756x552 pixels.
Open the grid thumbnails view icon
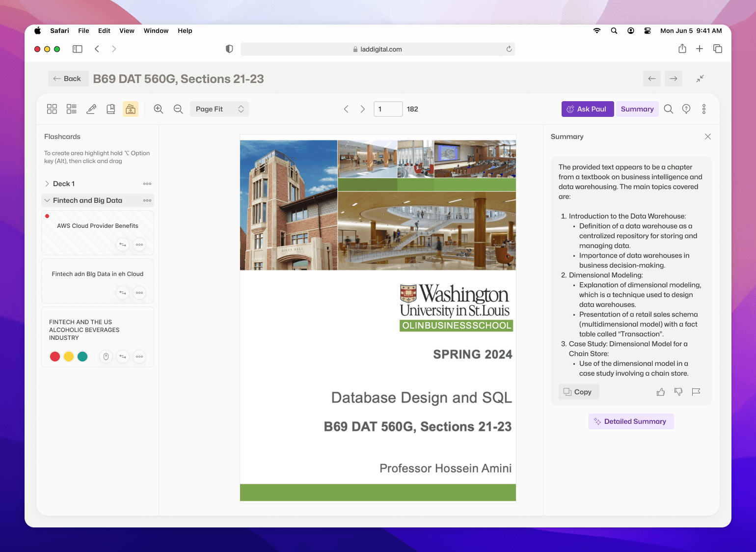[x=52, y=109]
